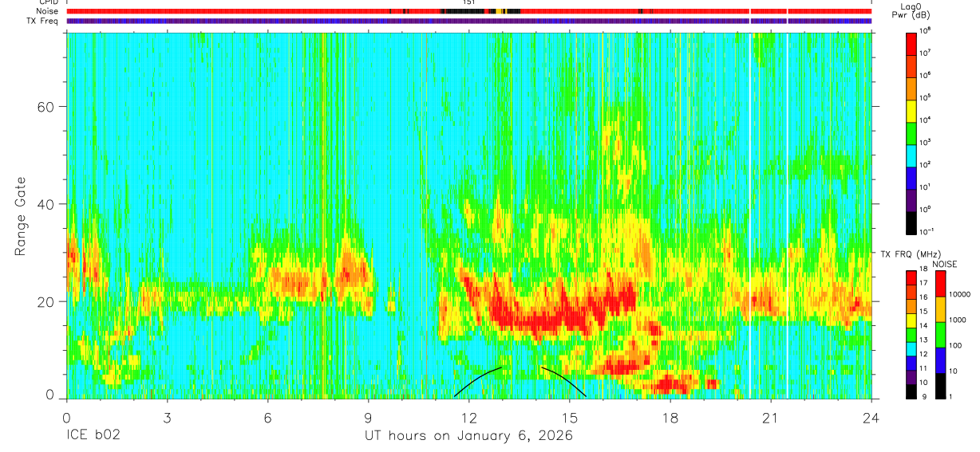Click the '6' tick on the UT axis

click(x=267, y=417)
